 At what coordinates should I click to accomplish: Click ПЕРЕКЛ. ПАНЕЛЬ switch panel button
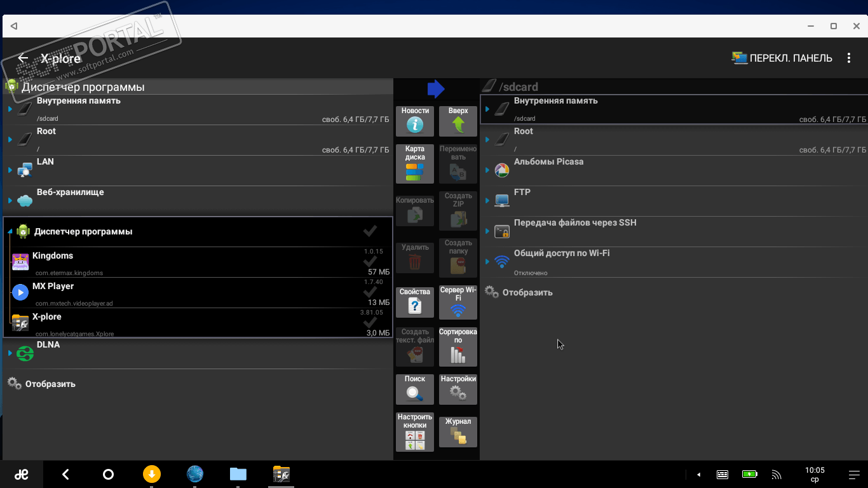[x=782, y=58]
